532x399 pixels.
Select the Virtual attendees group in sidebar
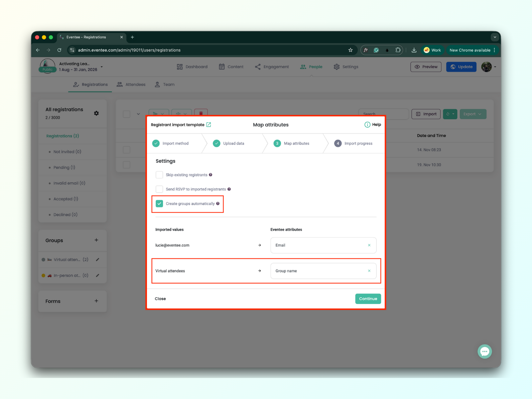pyautogui.click(x=67, y=260)
